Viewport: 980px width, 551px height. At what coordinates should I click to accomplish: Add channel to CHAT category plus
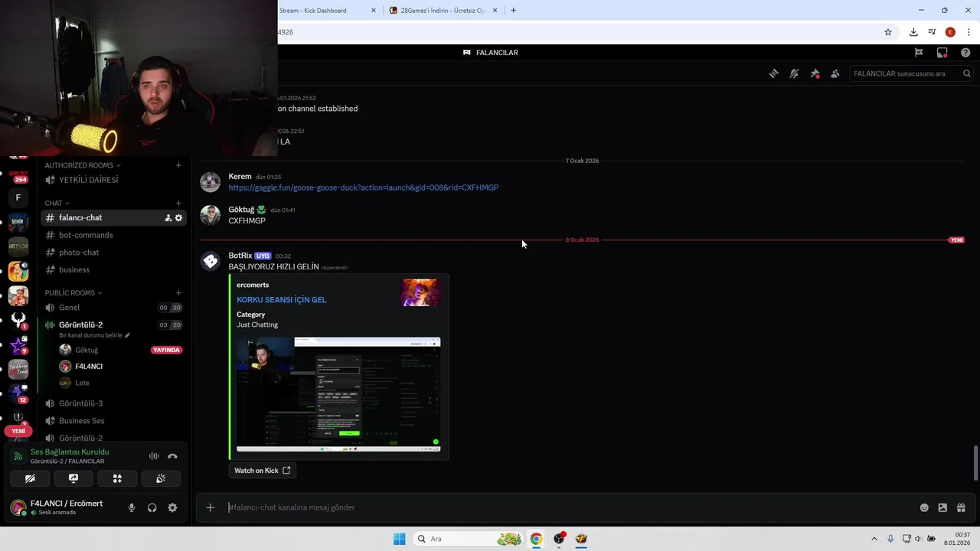tap(178, 203)
